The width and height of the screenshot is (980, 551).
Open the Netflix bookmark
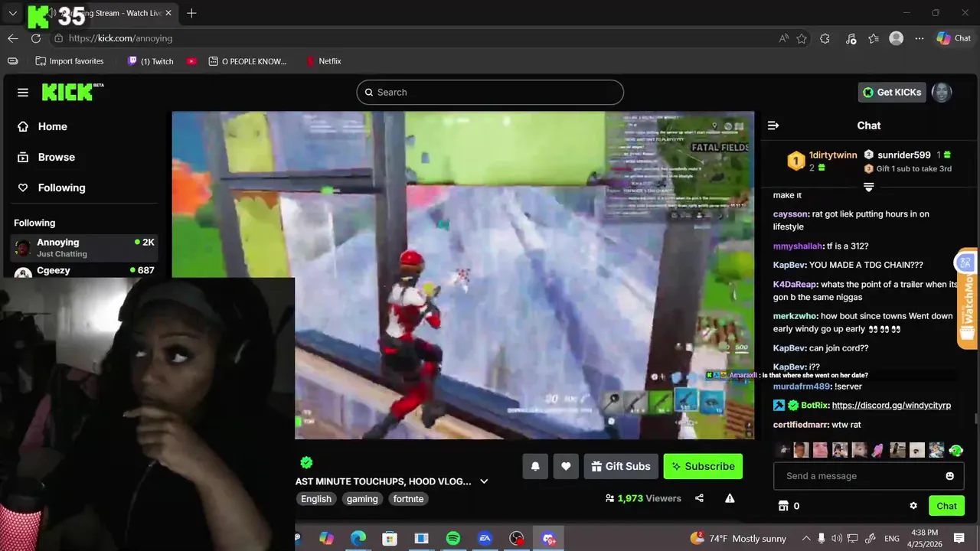(322, 61)
